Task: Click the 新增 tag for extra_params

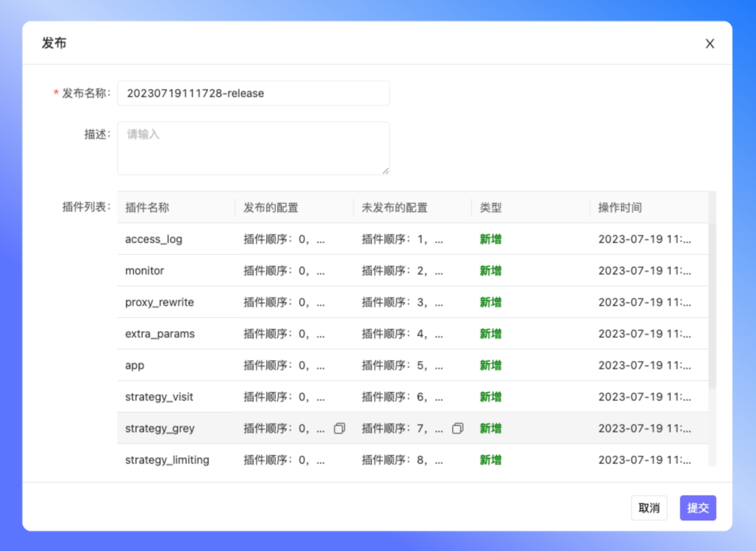Action: [x=490, y=333]
